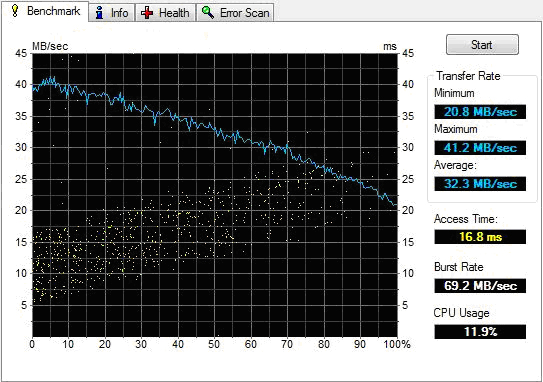Switch to the Info tab
Viewport: 543px width, 382px height.
pyautogui.click(x=112, y=13)
